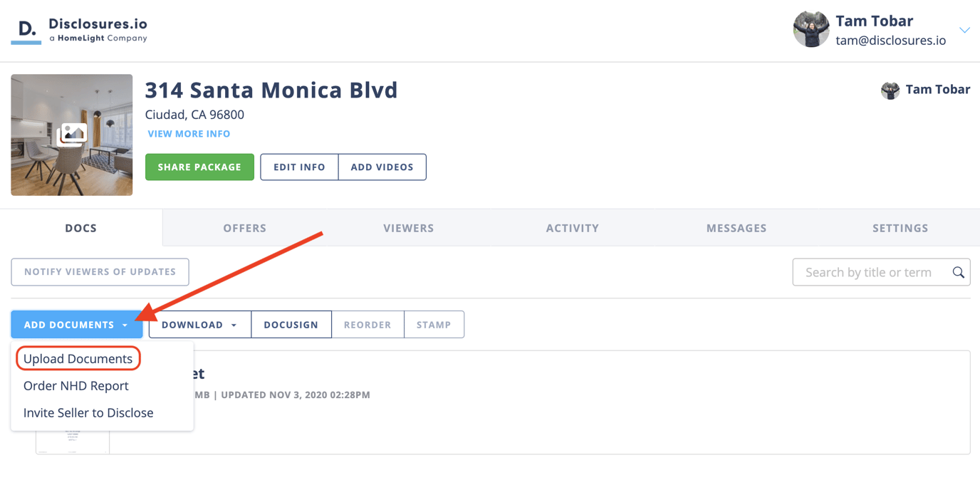The width and height of the screenshot is (980, 480).
Task: Switch to the Offers tab
Action: [245, 228]
